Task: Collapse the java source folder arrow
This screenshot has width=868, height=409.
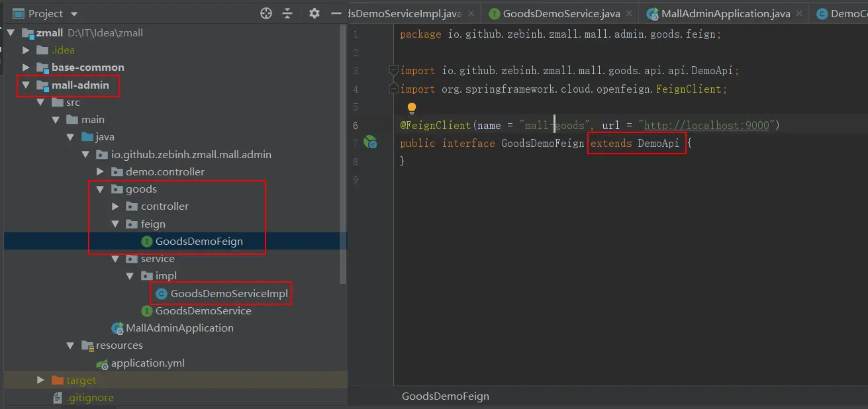Action: point(70,137)
